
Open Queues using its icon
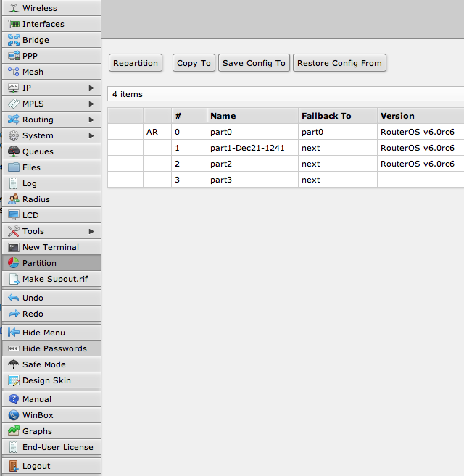(14, 151)
